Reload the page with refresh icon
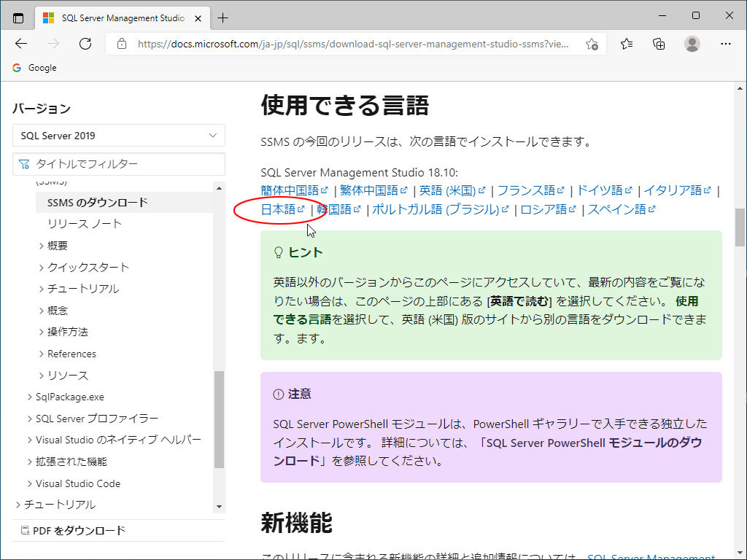 [85, 44]
